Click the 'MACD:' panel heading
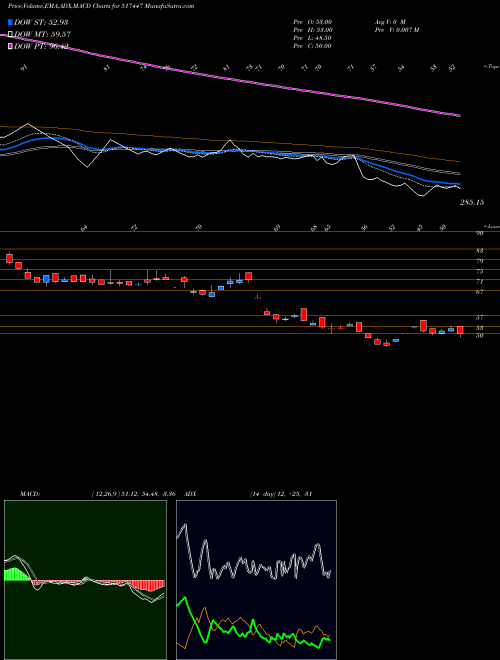Viewport: 500px width, 660px height. (x=30, y=494)
